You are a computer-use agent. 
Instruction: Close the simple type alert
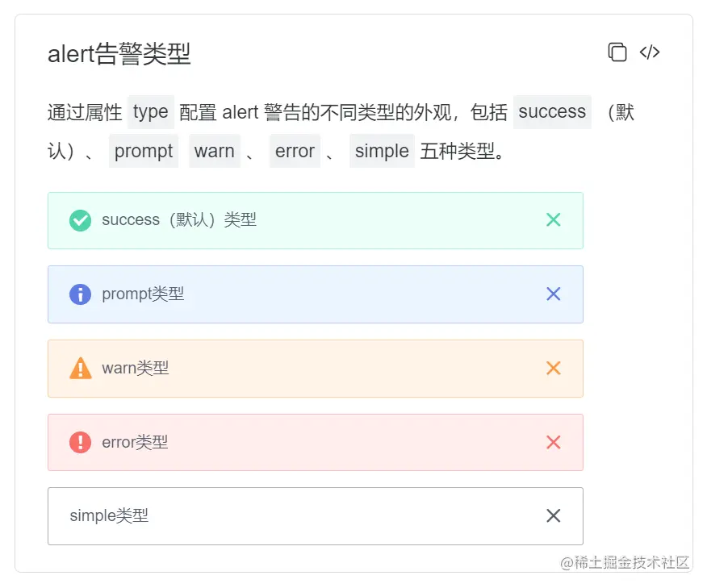click(553, 515)
